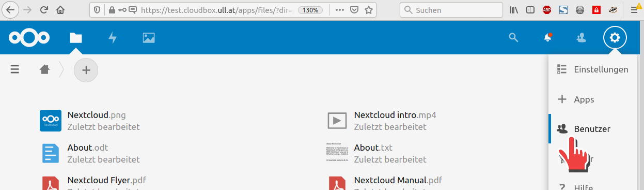Click the Nextcloud.png thumbnail
This screenshot has width=644, height=190.
click(x=51, y=121)
